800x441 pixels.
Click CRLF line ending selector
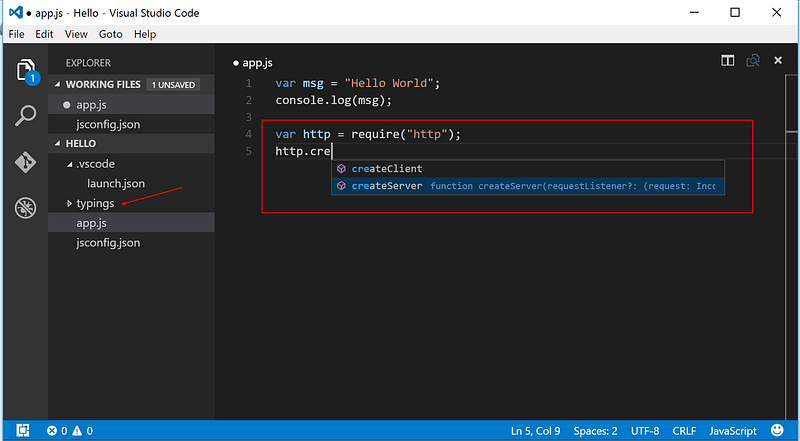[684, 431]
